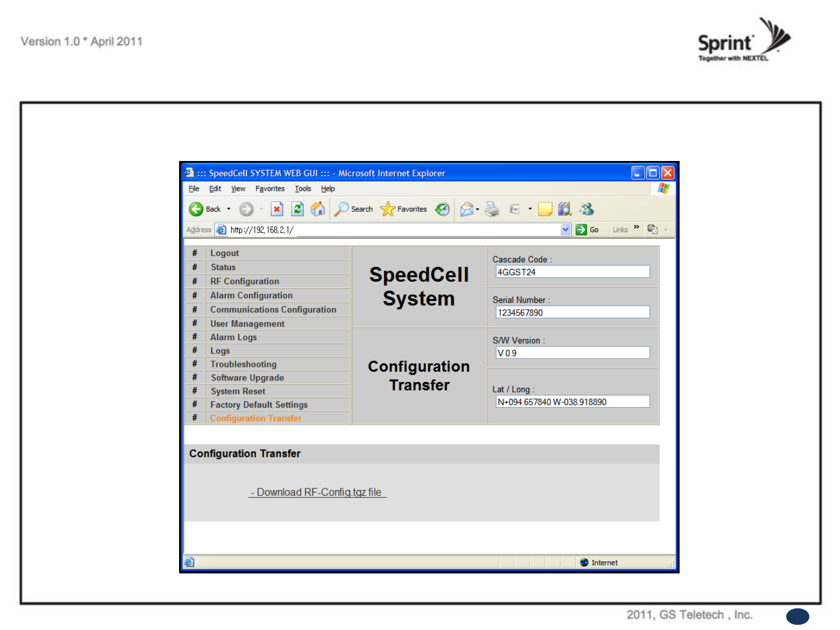This screenshot has height=630, width=840.
Task: Click the Stop loading red X icon
Action: point(277,209)
